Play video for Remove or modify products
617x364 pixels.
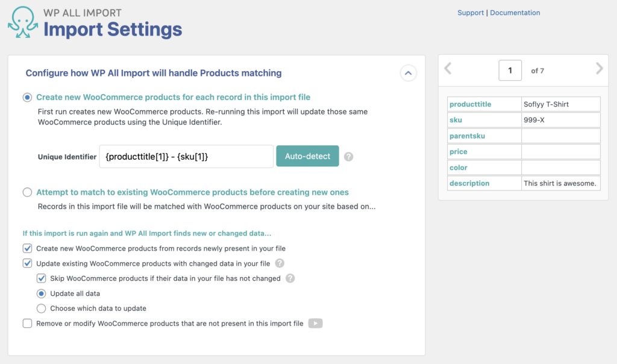[x=315, y=324]
